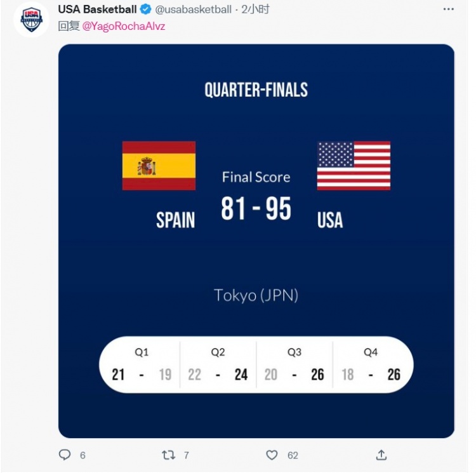The height and width of the screenshot is (473, 476).
Task: Click the reply speech bubble icon
Action: click(64, 455)
